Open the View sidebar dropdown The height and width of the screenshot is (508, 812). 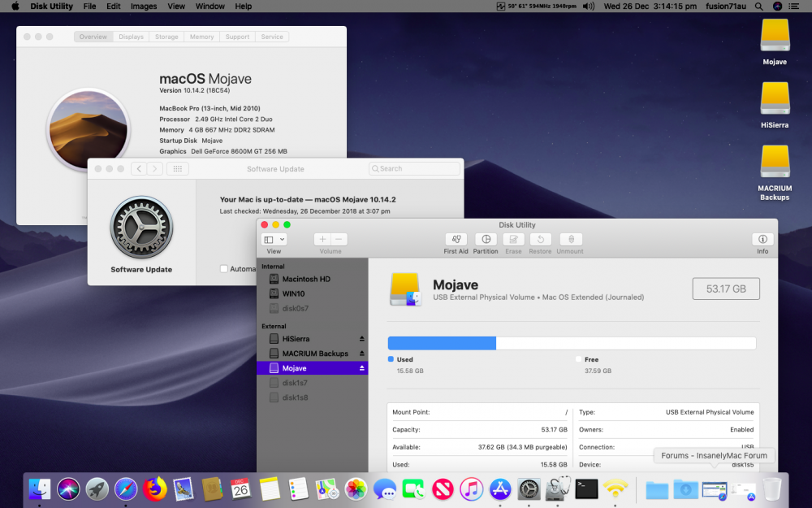coord(274,240)
